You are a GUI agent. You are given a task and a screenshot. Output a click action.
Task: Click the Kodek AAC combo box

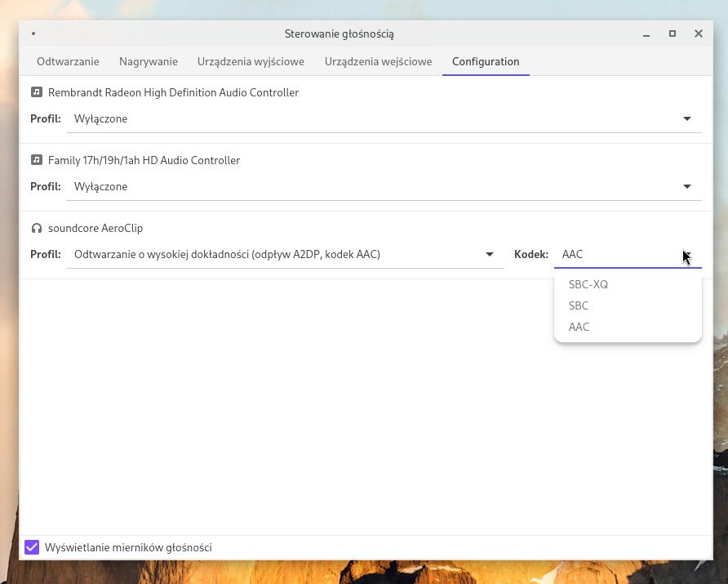click(x=628, y=255)
